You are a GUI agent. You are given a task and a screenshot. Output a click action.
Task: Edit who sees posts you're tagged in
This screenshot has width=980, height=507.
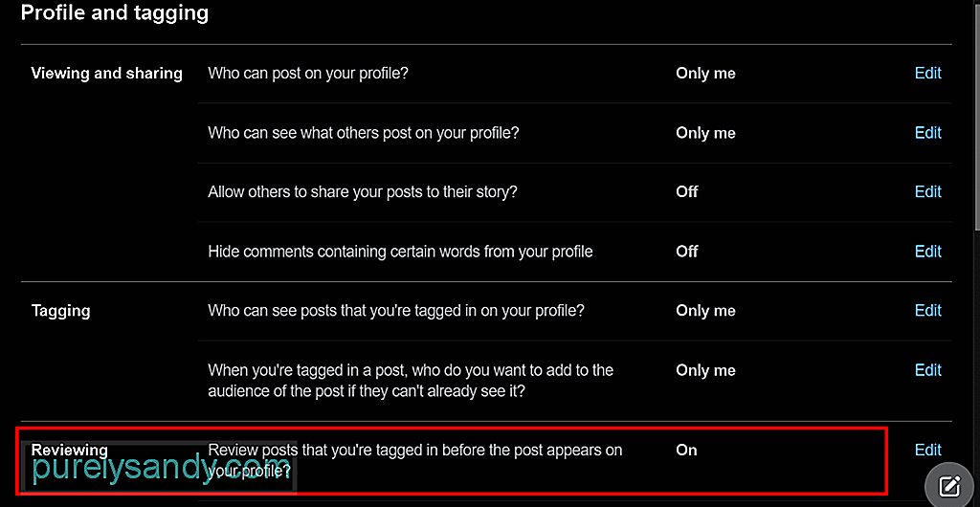pyautogui.click(x=928, y=310)
